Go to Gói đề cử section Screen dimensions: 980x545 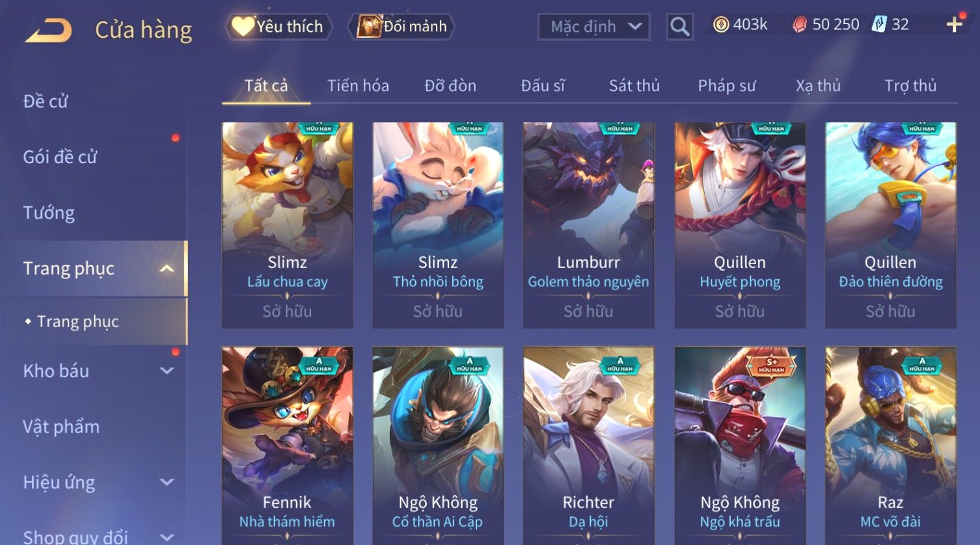pyautogui.click(x=60, y=157)
